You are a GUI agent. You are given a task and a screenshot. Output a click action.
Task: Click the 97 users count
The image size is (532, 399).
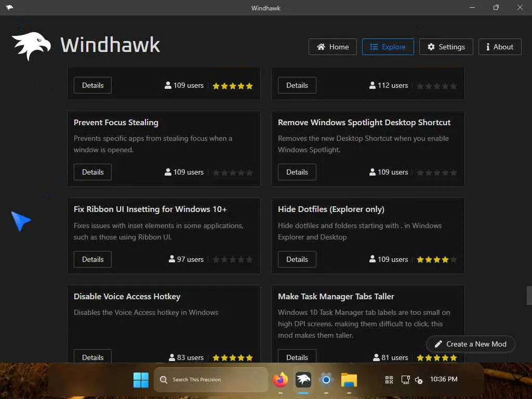point(187,259)
